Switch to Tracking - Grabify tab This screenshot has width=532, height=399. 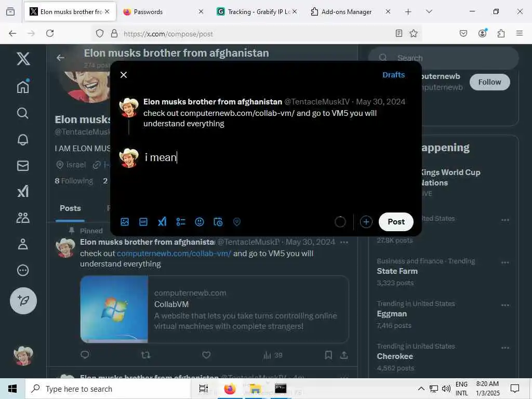(x=257, y=11)
